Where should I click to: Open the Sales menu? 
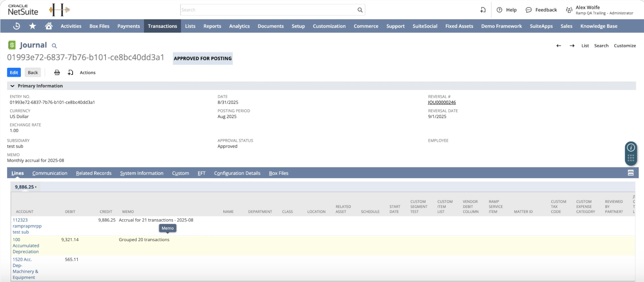[566, 26]
